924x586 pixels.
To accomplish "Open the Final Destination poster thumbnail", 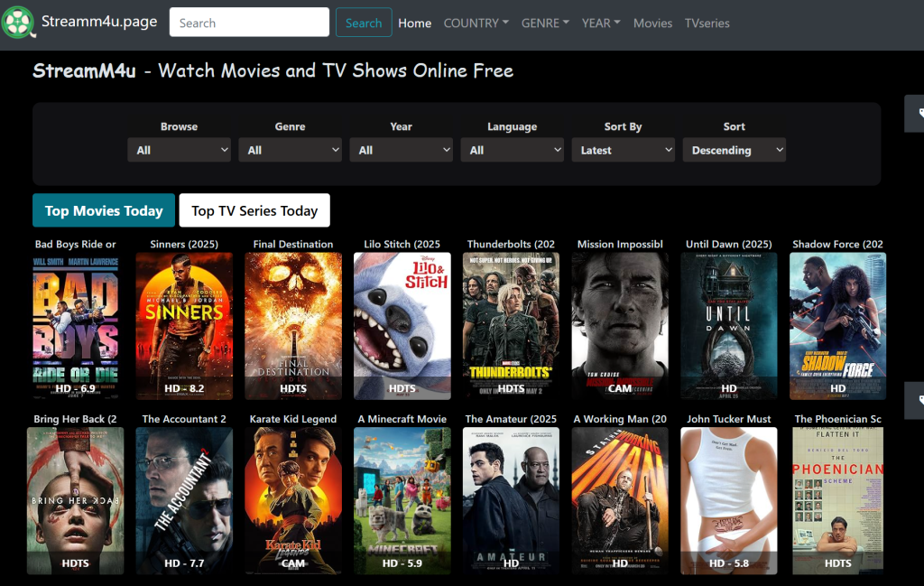I will (x=293, y=326).
